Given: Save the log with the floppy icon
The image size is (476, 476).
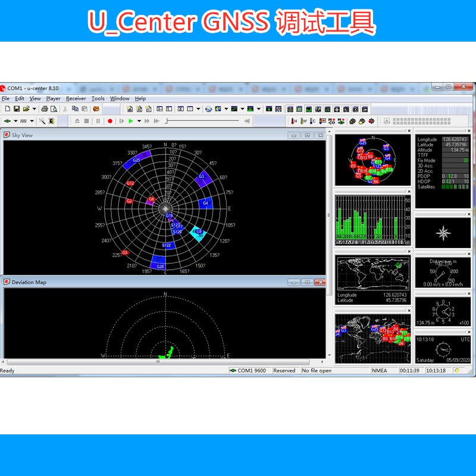Looking at the screenshot, I should [17, 109].
